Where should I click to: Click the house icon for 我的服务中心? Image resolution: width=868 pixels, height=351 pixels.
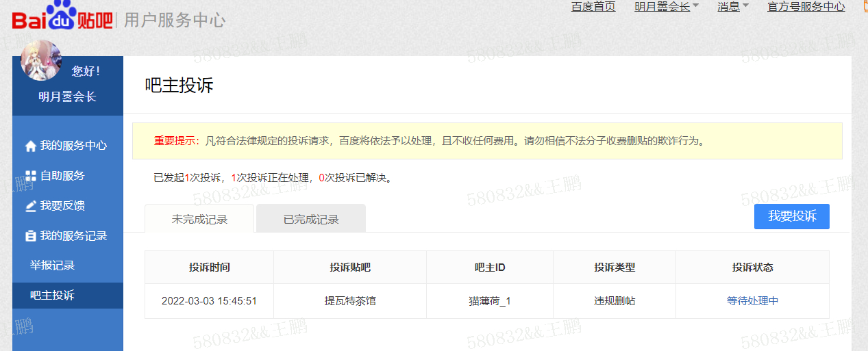coord(30,146)
